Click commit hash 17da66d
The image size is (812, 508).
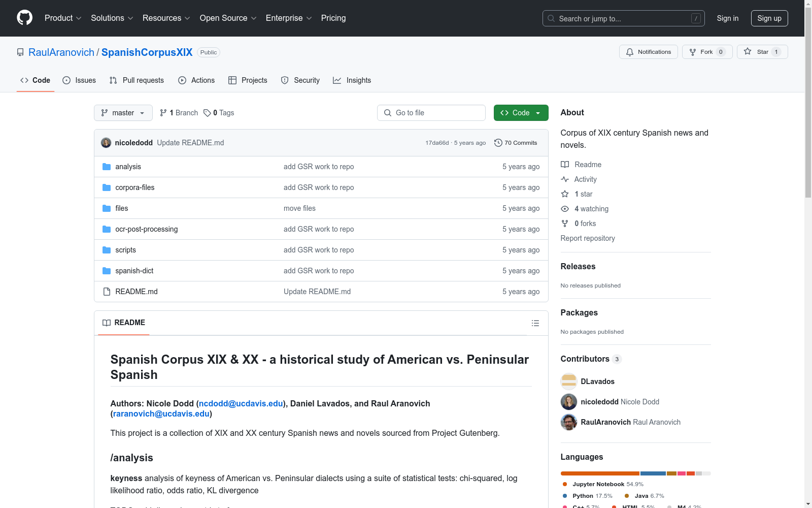click(x=437, y=143)
